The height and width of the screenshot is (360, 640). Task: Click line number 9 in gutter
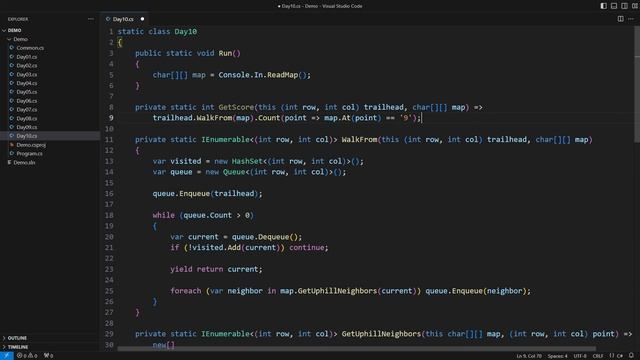(111, 118)
